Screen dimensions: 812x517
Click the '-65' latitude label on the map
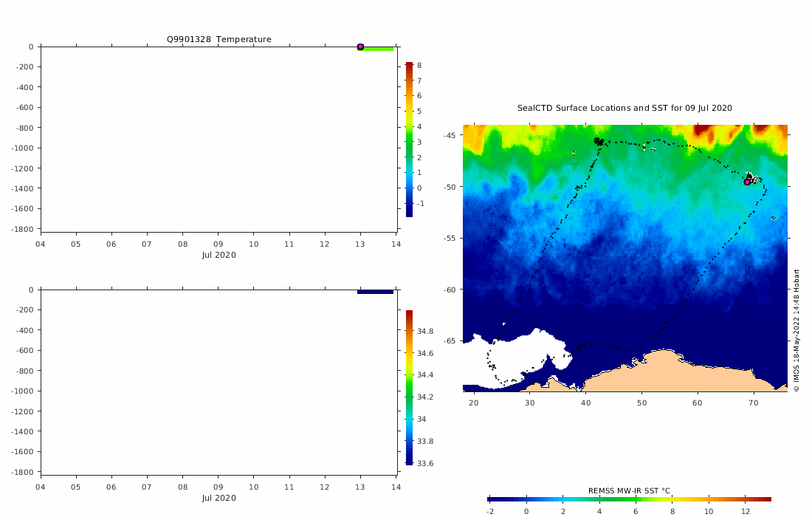(x=450, y=340)
